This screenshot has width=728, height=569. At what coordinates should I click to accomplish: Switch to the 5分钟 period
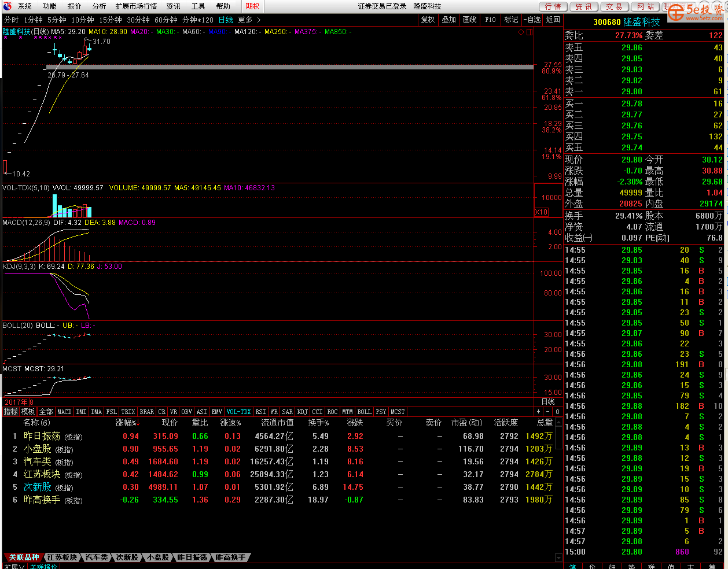[57, 20]
